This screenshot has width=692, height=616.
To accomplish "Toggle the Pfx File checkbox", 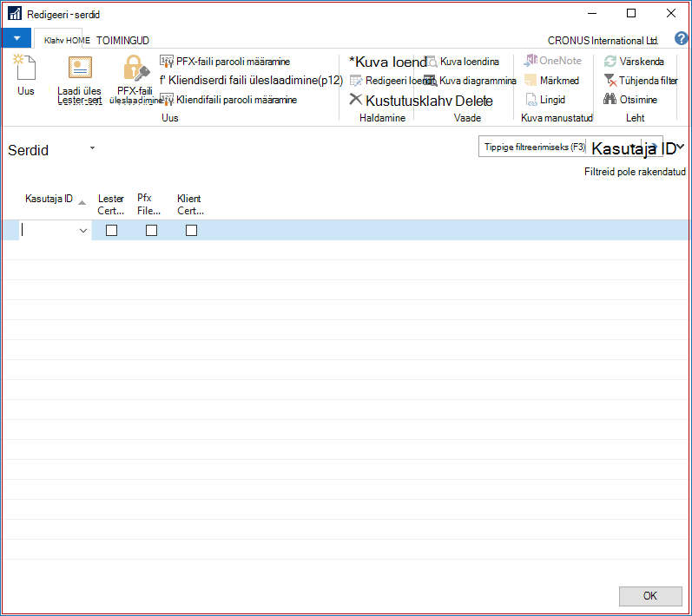I will tap(151, 230).
